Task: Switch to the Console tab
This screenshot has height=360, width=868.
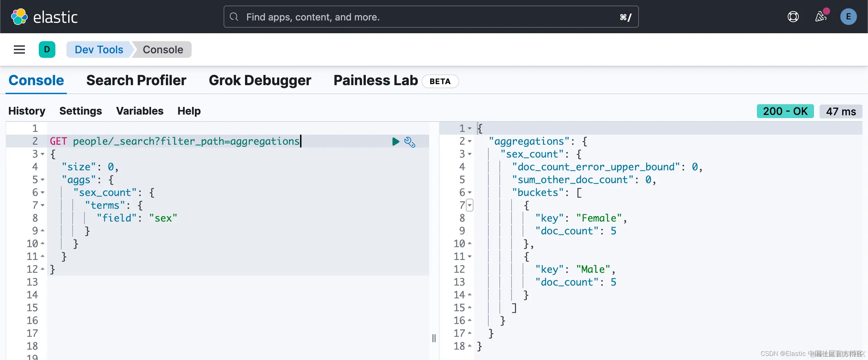Action: point(36,80)
